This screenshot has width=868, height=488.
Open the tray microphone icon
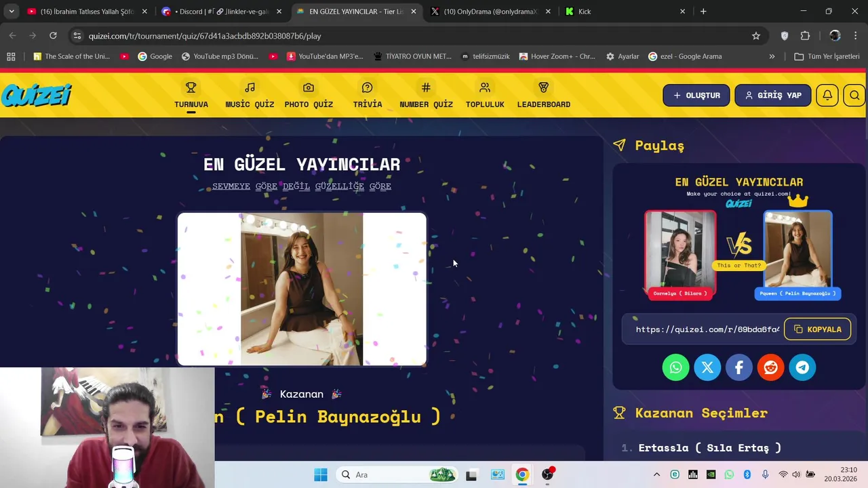click(765, 474)
